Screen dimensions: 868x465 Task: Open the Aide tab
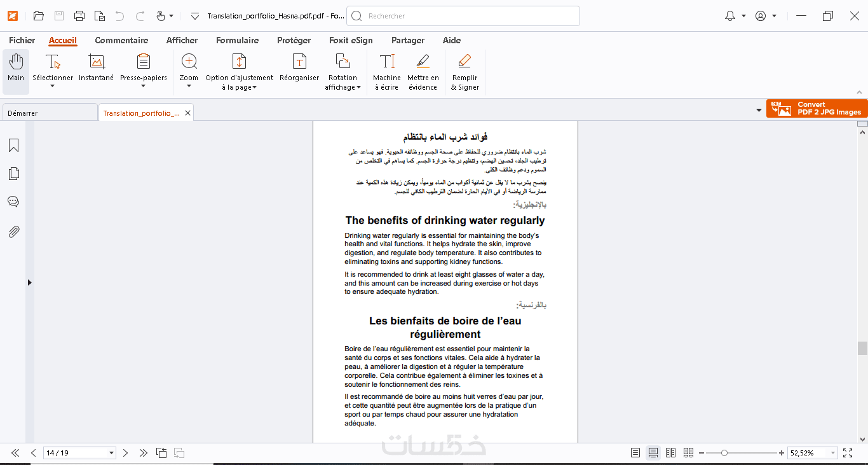tap(452, 40)
